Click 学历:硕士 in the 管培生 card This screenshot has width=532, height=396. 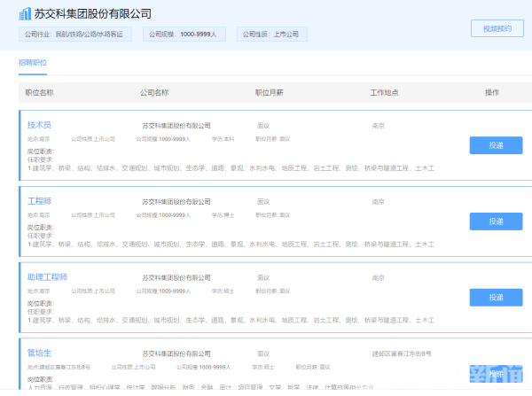pyautogui.click(x=263, y=367)
